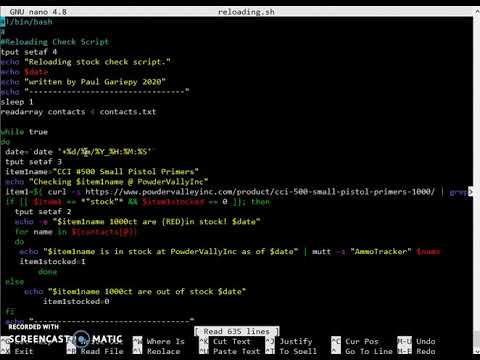Click the 'item1stocked=0' line
Screen dimensions: 480x360
click(76, 302)
